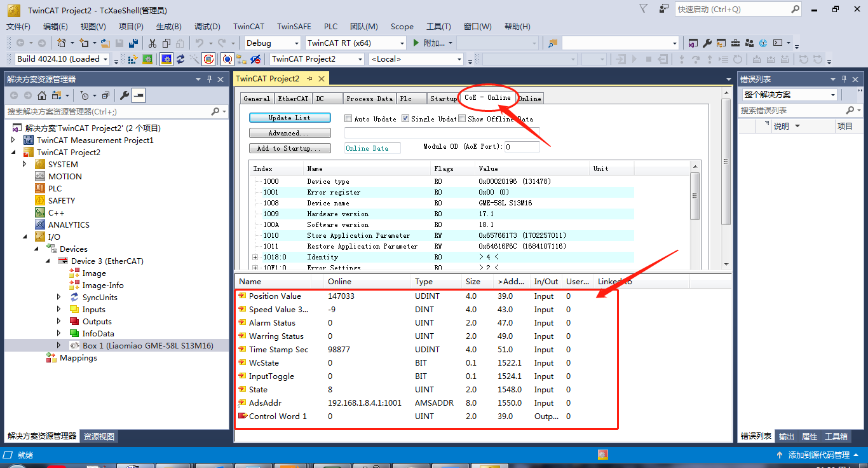Click the New Project toolbar icon

pos(61,43)
